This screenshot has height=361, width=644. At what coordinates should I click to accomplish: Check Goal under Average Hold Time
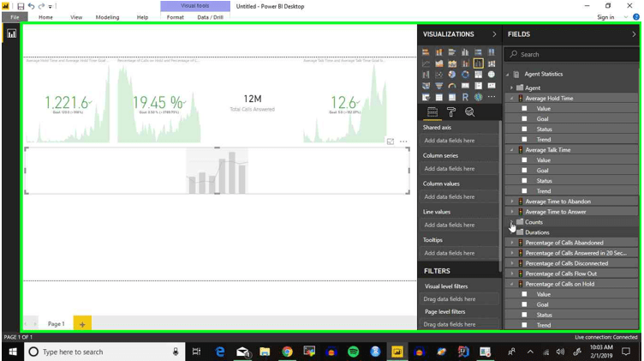[x=524, y=119]
